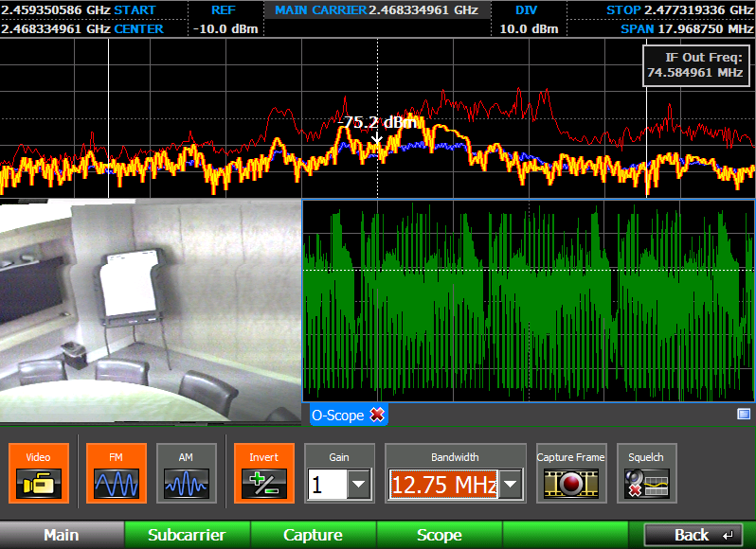Click the panel menu icon beside O-Scope
Screen dimensions: 756x549
(744, 415)
